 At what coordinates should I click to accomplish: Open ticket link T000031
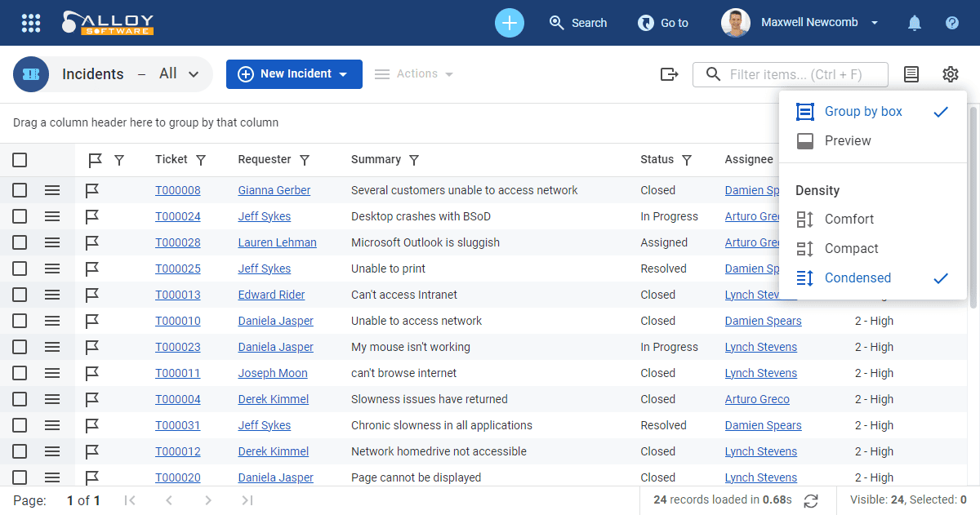178,425
